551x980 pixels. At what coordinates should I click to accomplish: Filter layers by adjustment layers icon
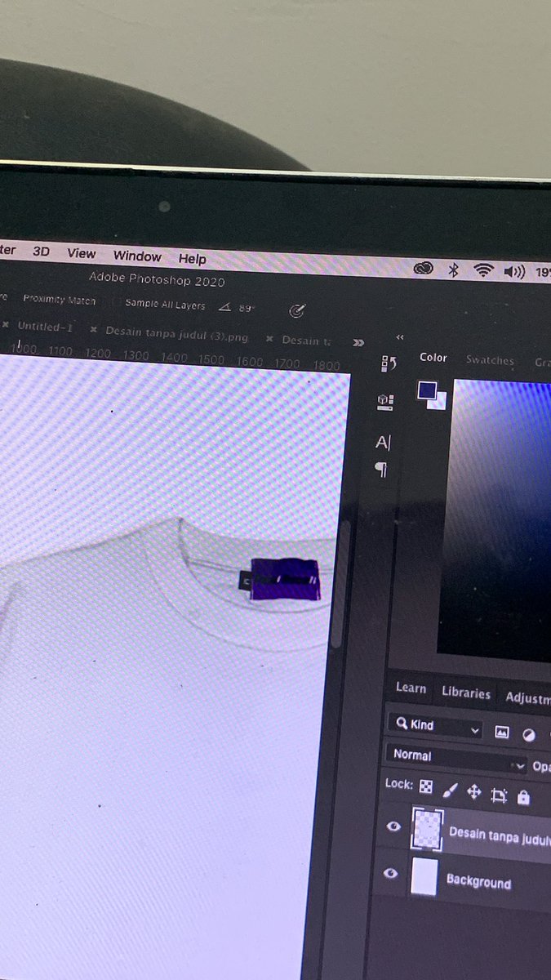pyautogui.click(x=528, y=735)
